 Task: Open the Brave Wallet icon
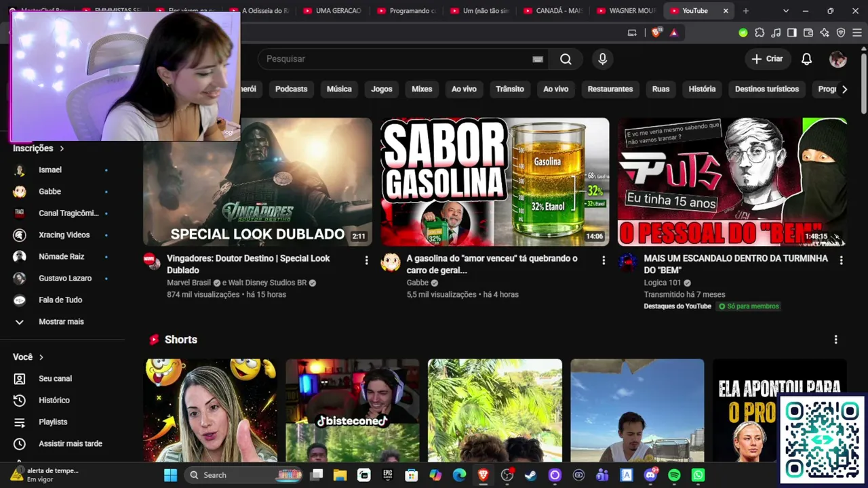808,33
